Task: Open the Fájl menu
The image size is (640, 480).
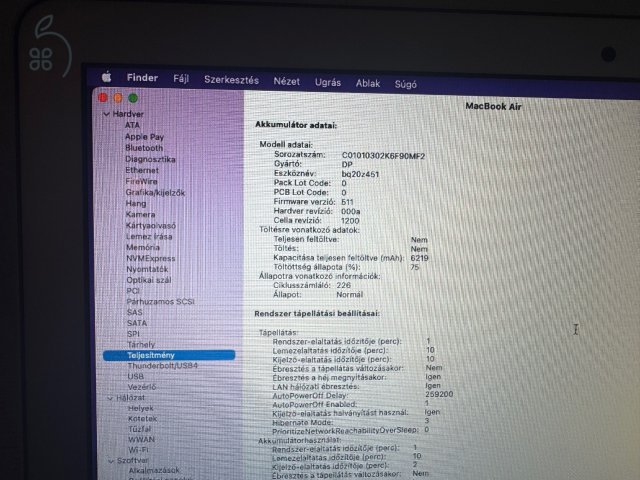Action: 181,78
